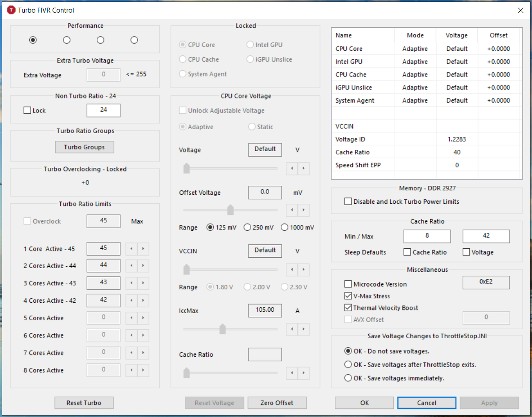This screenshot has width=532, height=417.
Task: Select the System Agent row in table
Action: click(427, 100)
